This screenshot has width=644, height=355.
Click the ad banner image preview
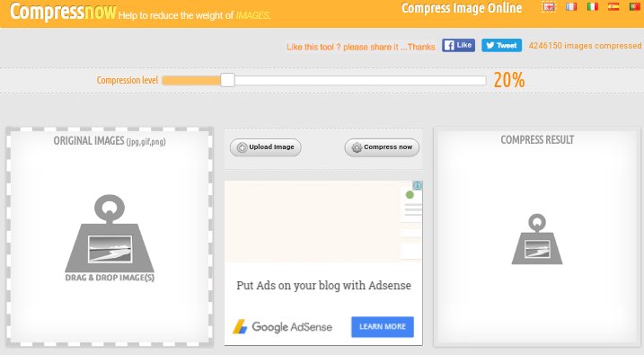click(x=323, y=221)
